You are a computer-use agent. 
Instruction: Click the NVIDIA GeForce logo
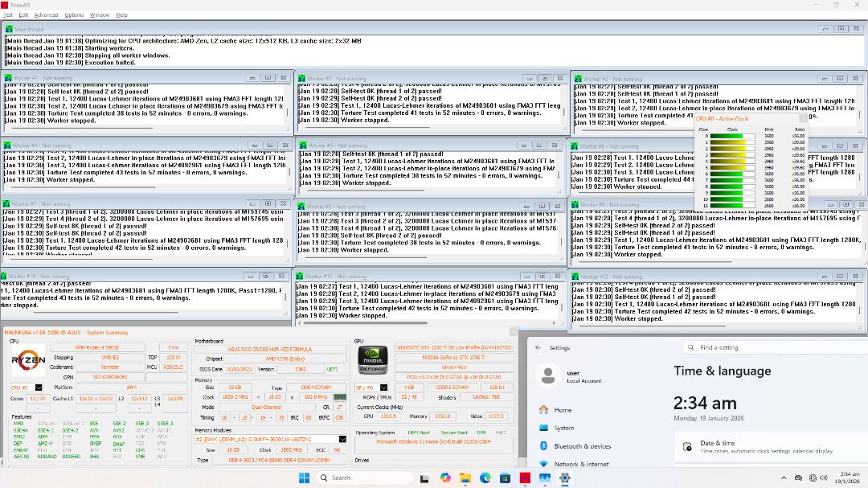373,360
